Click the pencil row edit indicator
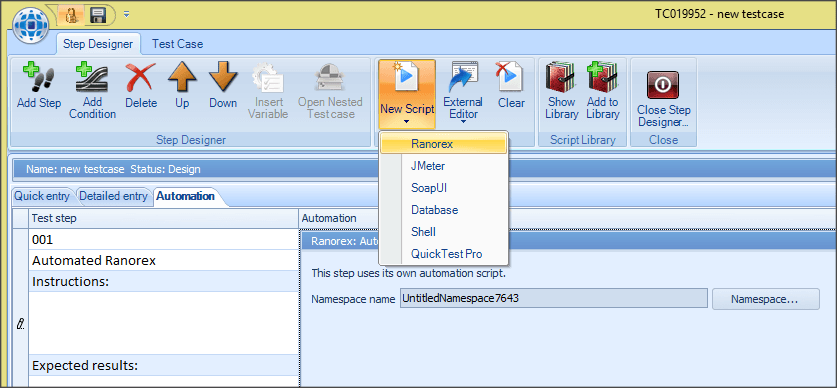Image resolution: width=837 pixels, height=388 pixels. 21,323
